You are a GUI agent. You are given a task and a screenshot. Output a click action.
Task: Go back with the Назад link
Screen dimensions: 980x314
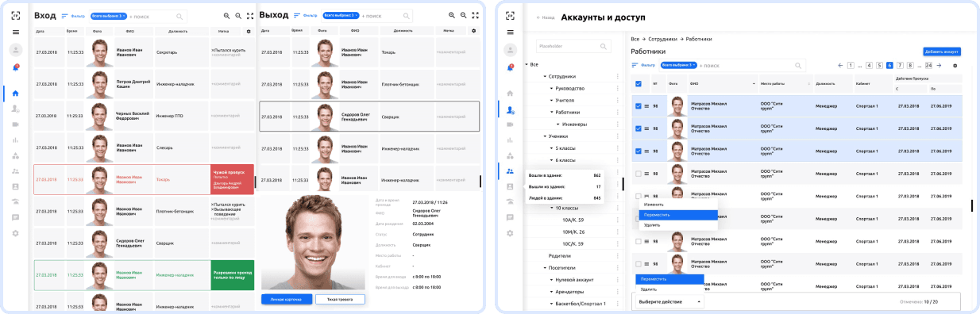point(545,17)
